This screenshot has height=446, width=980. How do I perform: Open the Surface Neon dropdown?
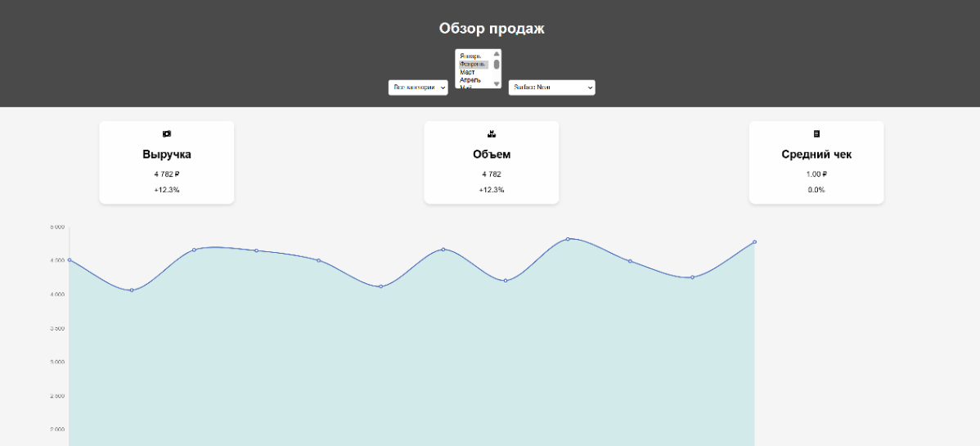pos(551,87)
